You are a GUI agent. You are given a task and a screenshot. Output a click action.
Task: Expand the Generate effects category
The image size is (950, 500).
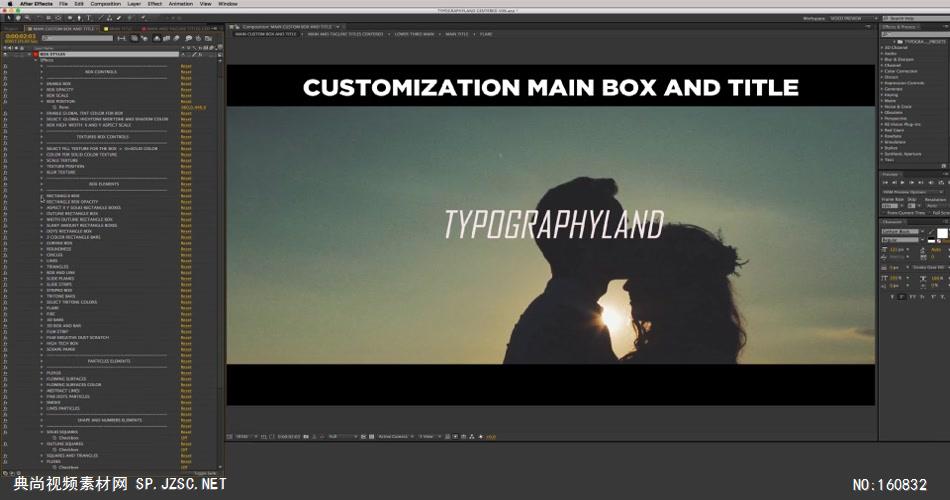point(894,89)
